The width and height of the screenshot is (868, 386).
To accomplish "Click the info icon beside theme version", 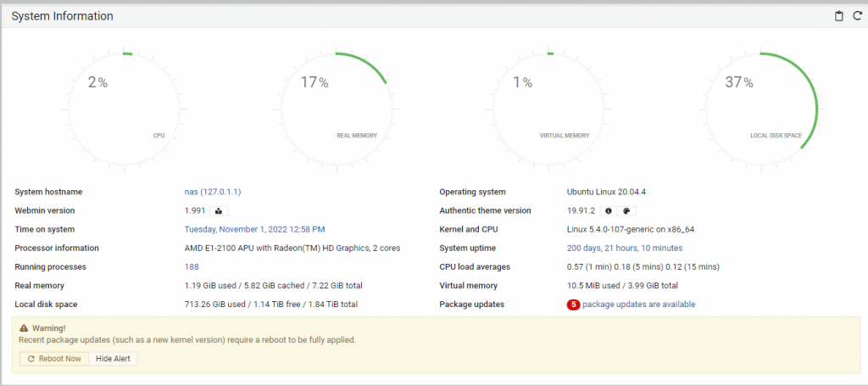I will pyautogui.click(x=609, y=210).
